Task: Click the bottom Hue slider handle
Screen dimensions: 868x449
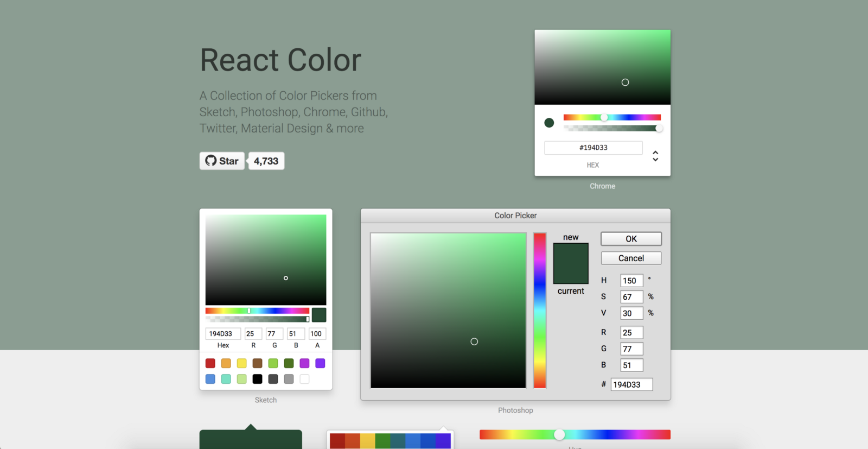Action: tap(559, 434)
